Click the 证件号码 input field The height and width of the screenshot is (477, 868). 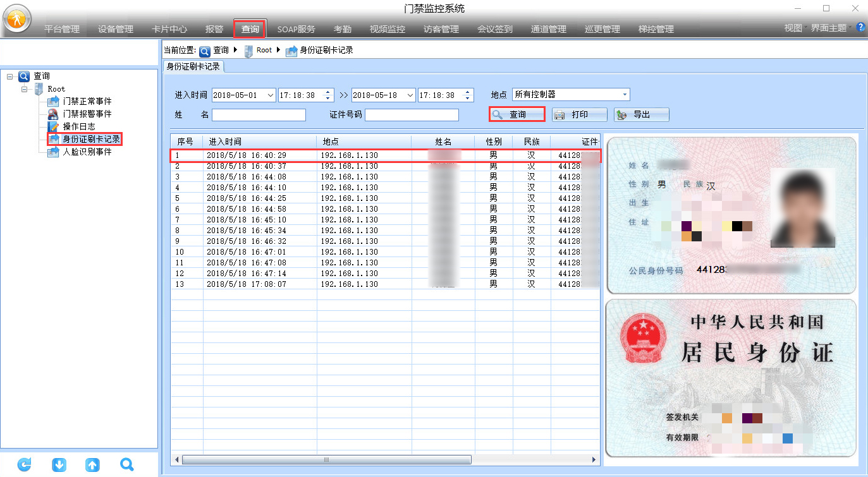tap(412, 115)
